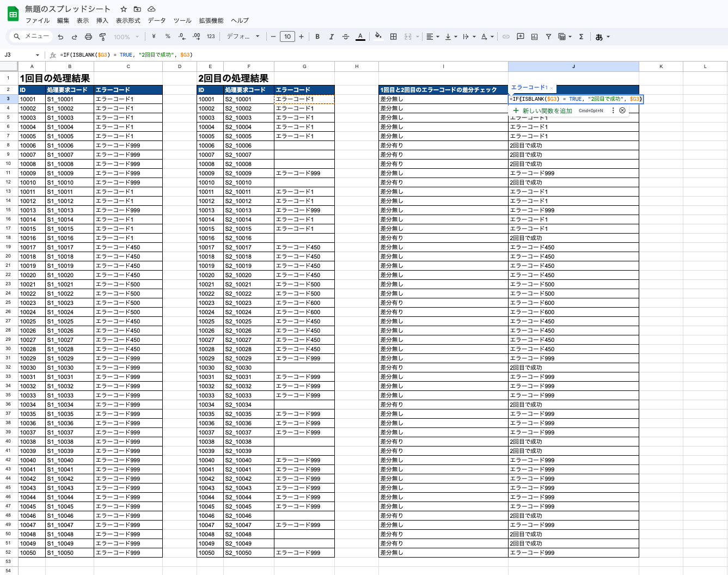Open text color picker

coord(360,36)
